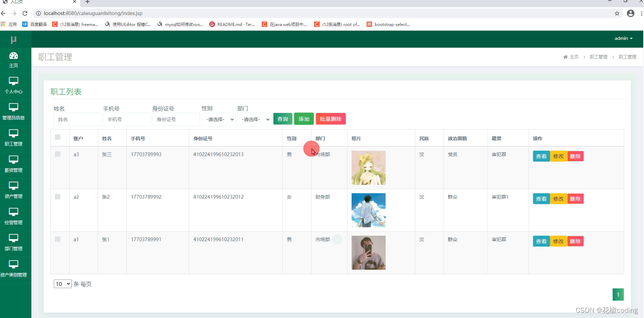Open the rows-per-page 10 dropdown
This screenshot has height=318, width=644.
pos(63,284)
